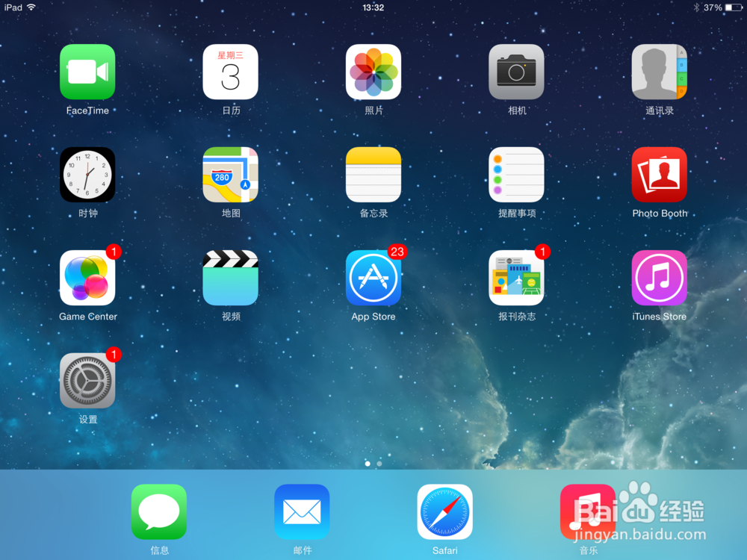Image resolution: width=747 pixels, height=560 pixels.
Task: Tap the Photo Booth label text
Action: 660,214
